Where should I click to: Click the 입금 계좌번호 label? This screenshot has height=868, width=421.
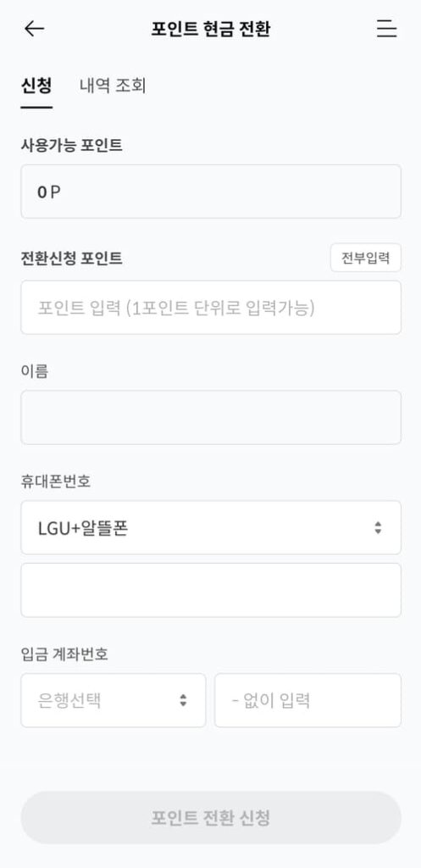(x=64, y=654)
